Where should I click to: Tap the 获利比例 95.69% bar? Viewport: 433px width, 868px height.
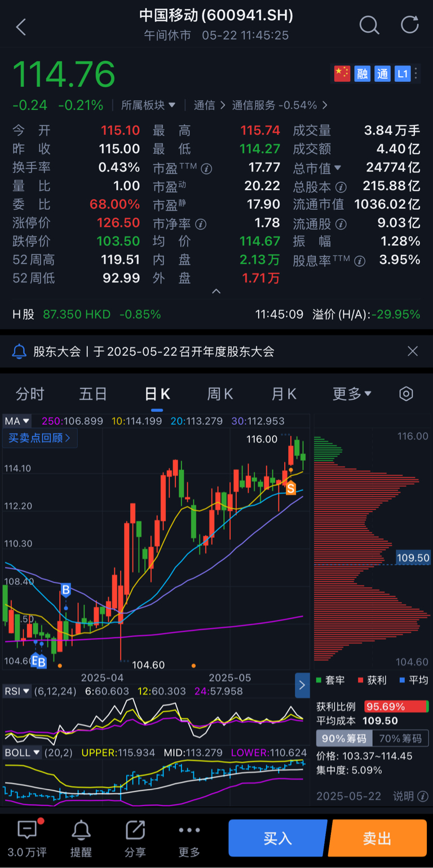[x=397, y=706]
